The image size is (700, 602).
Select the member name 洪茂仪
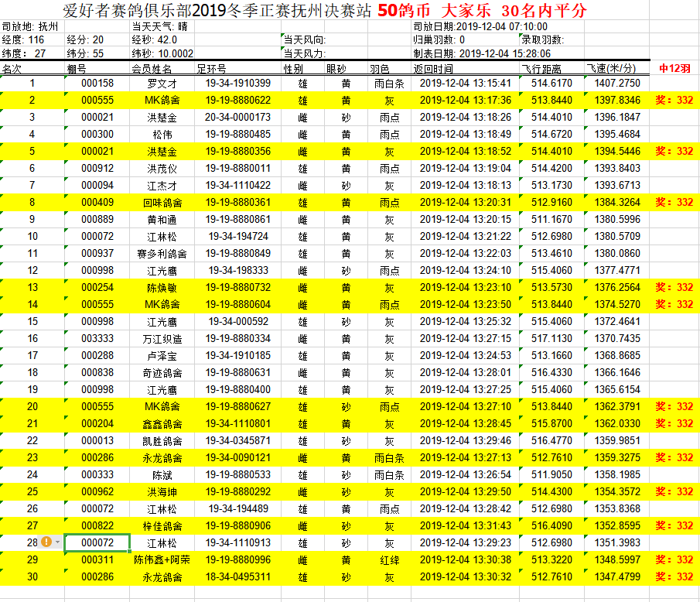pos(162,169)
